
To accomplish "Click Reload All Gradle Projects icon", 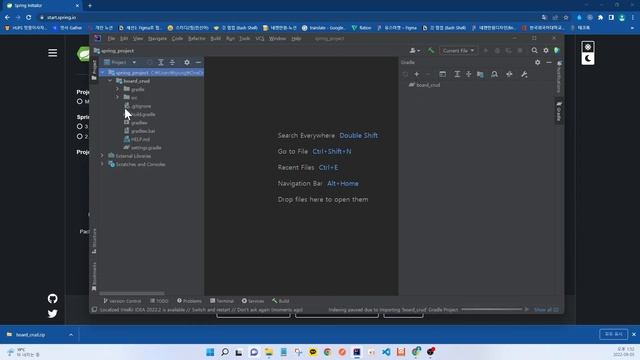I will [x=405, y=74].
